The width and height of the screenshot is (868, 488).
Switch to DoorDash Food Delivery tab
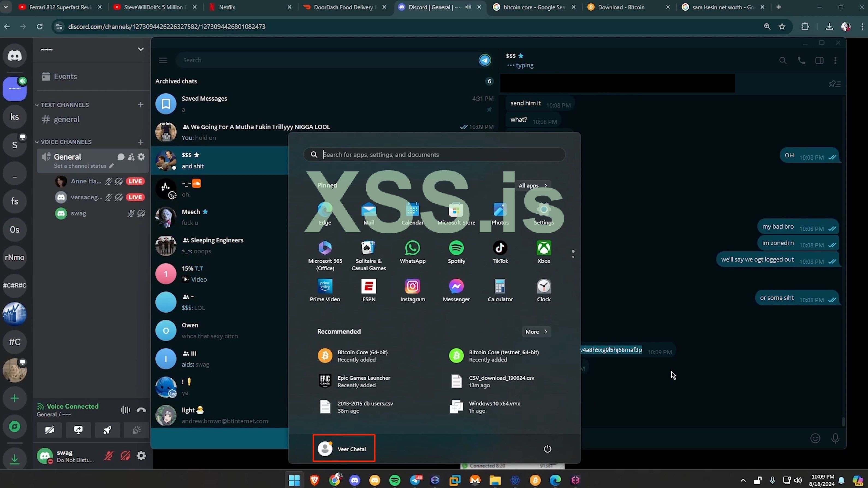(x=343, y=7)
